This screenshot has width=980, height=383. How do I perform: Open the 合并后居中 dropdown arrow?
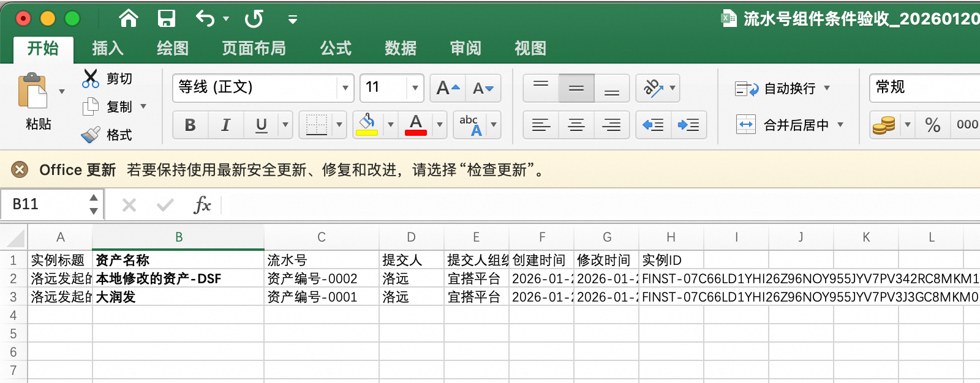coord(840,125)
